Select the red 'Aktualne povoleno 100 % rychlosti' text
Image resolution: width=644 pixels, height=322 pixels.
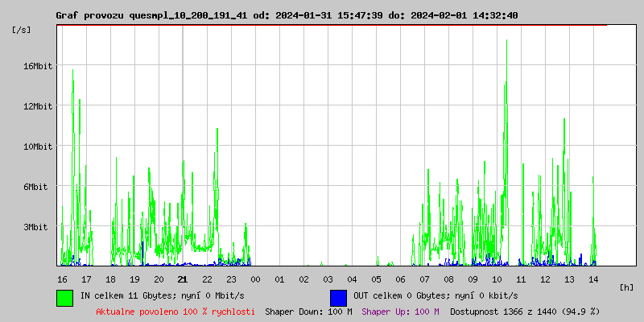pyautogui.click(x=175, y=311)
